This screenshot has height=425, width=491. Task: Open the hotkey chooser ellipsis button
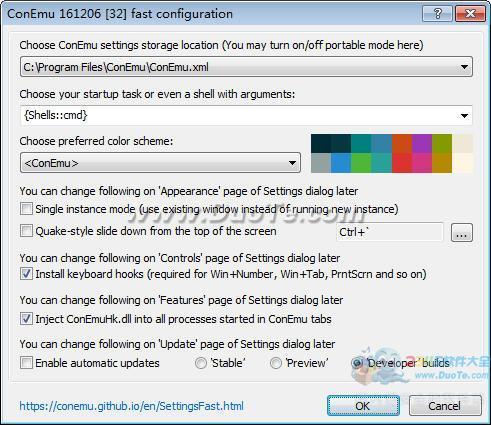tap(462, 232)
